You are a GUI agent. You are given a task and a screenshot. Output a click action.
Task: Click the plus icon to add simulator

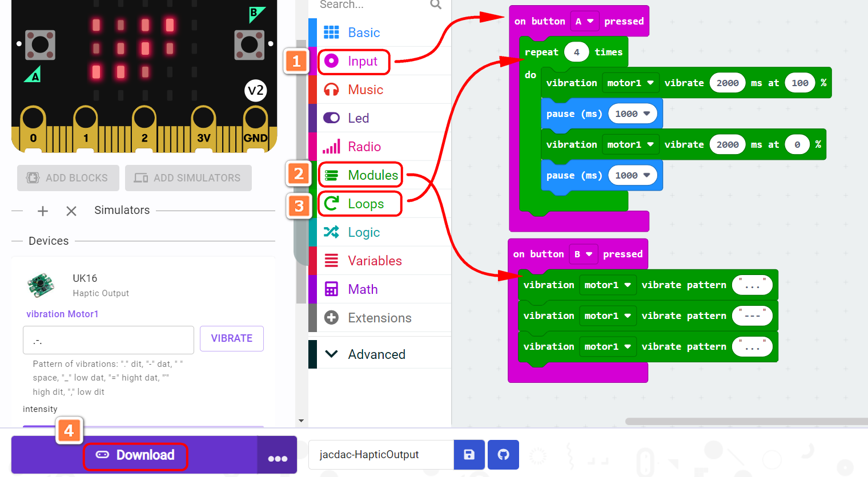(x=43, y=211)
